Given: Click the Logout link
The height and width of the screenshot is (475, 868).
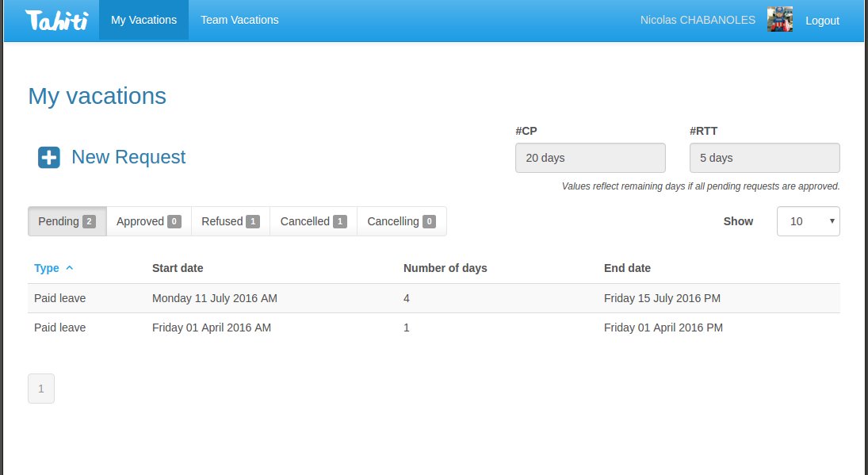Looking at the screenshot, I should 822,20.
